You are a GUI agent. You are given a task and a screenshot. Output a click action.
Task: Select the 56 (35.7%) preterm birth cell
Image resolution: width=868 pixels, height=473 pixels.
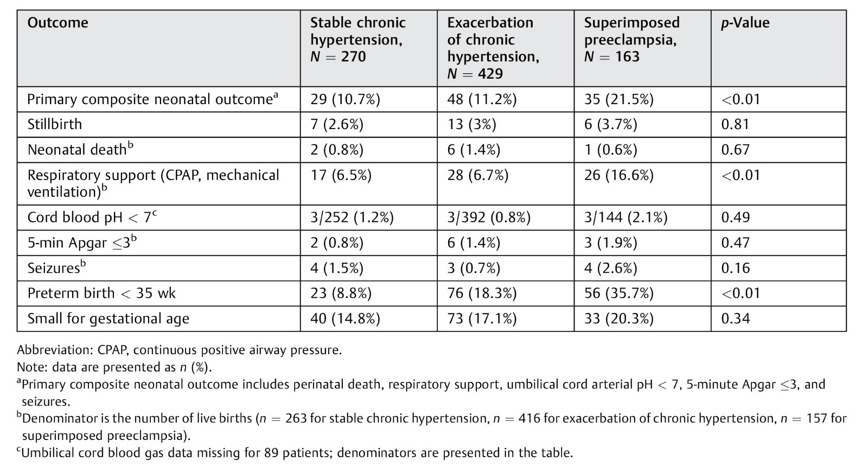(618, 293)
